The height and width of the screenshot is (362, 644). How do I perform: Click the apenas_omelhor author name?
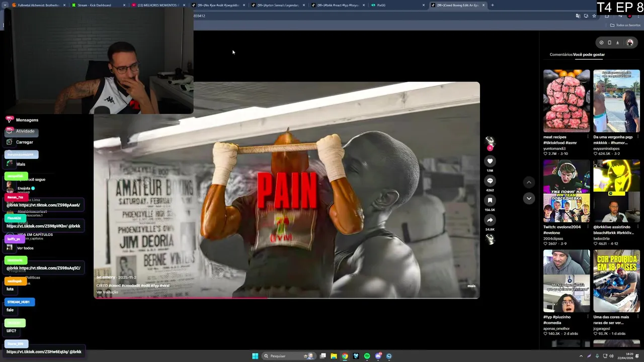tap(557, 328)
